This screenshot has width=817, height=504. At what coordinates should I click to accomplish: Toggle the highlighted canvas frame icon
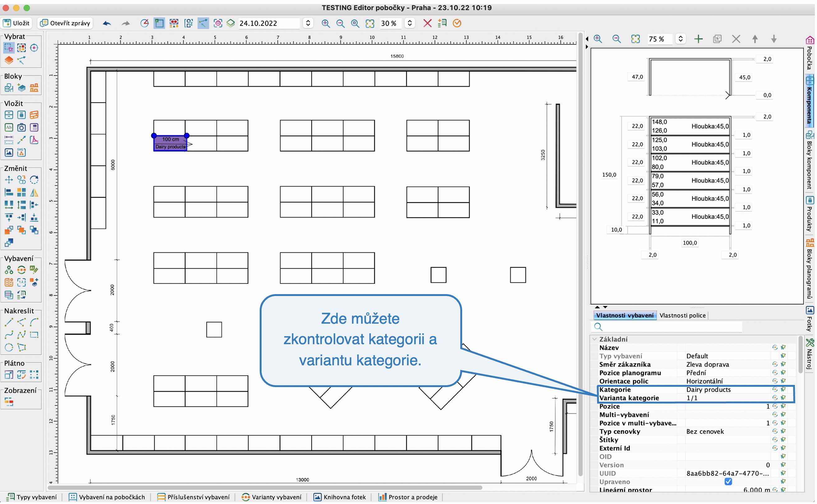(x=159, y=23)
